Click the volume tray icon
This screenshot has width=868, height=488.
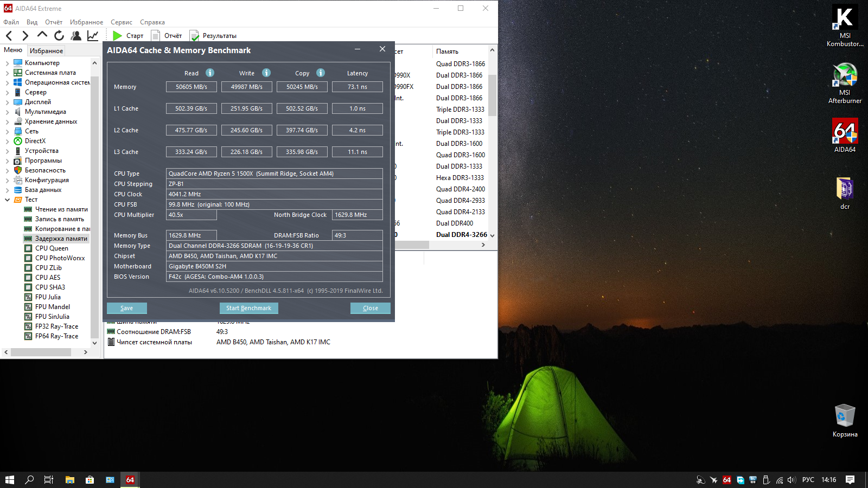[x=792, y=480]
